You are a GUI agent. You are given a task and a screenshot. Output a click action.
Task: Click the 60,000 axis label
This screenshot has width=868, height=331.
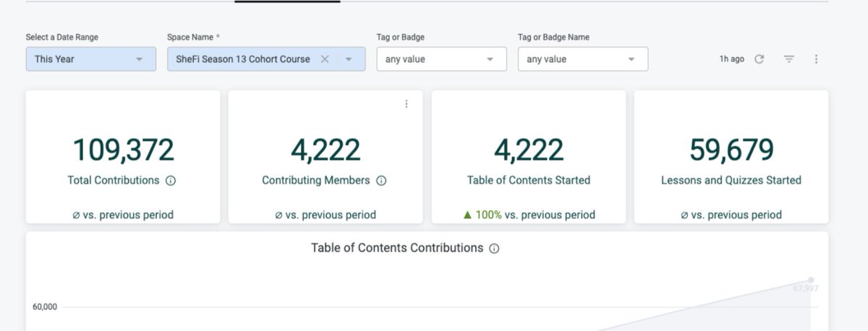(x=45, y=306)
